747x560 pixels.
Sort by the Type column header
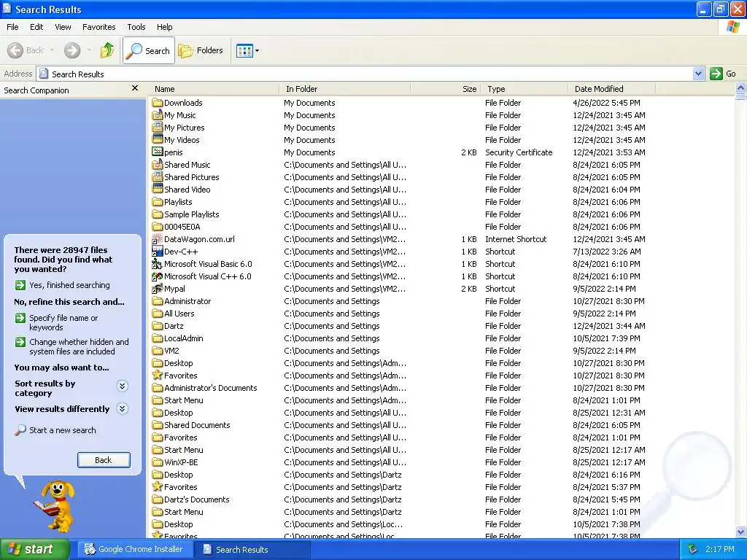[x=525, y=89]
